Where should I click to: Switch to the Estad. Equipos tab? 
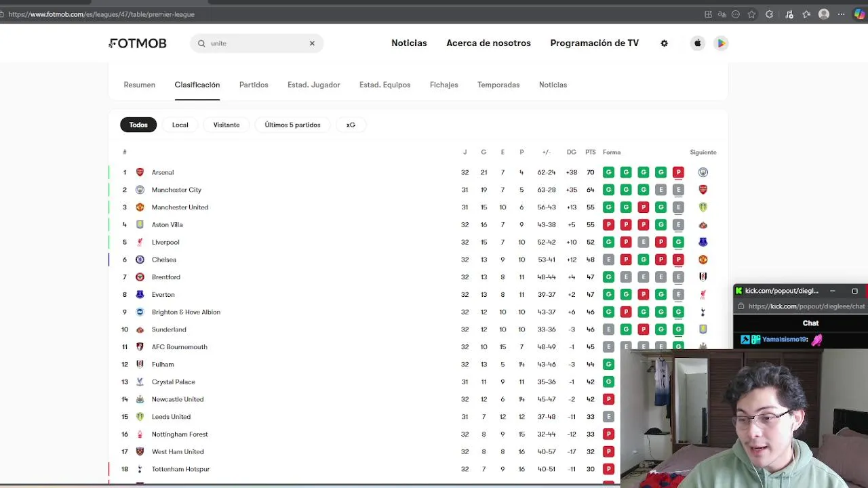point(384,85)
